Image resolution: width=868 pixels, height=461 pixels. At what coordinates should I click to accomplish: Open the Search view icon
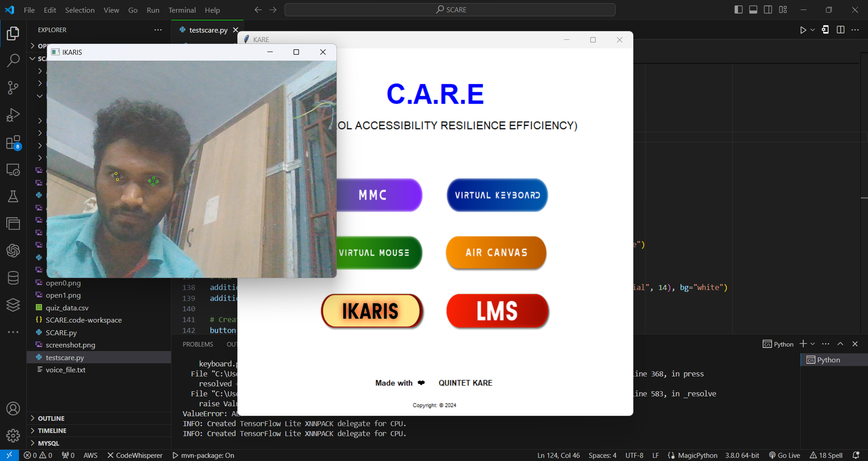[13, 60]
